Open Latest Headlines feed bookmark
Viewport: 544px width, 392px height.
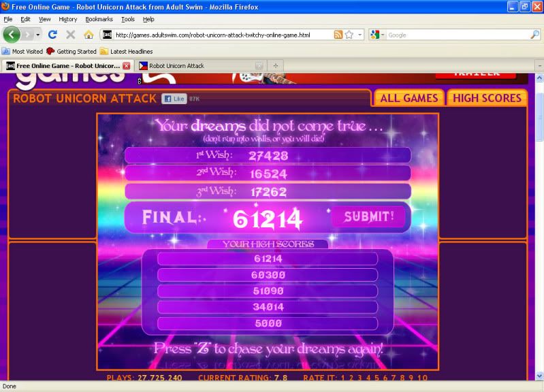(x=126, y=51)
